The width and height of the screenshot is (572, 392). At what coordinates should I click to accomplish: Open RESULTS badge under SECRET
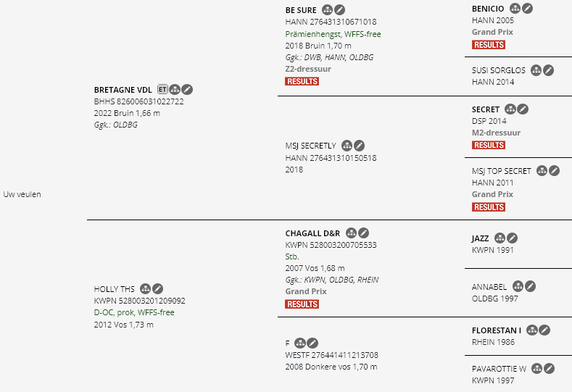489,145
